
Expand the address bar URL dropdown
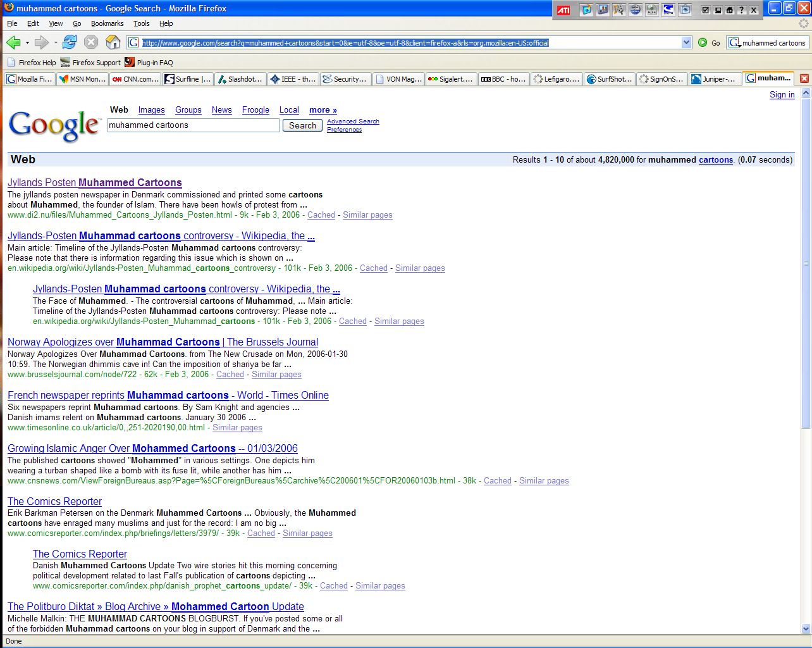(687, 42)
